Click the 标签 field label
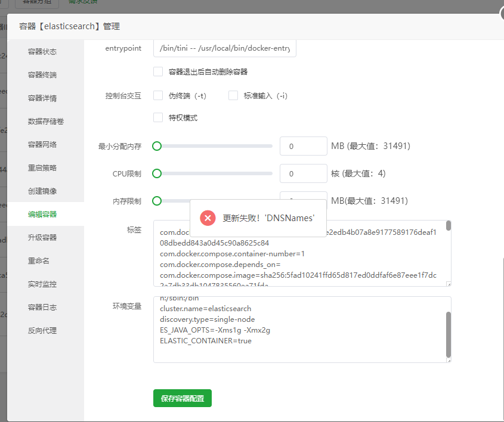The image size is (504, 422). coord(134,229)
